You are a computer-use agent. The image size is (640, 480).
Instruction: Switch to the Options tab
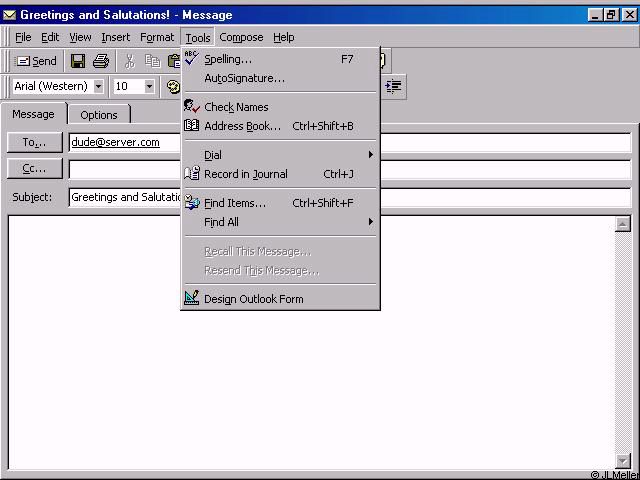(x=99, y=115)
